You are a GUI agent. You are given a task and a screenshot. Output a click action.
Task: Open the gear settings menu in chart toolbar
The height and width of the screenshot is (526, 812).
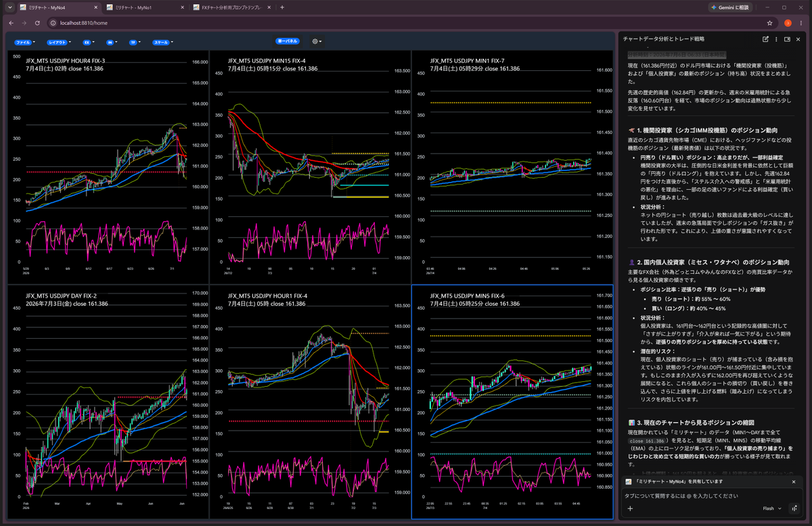click(316, 41)
